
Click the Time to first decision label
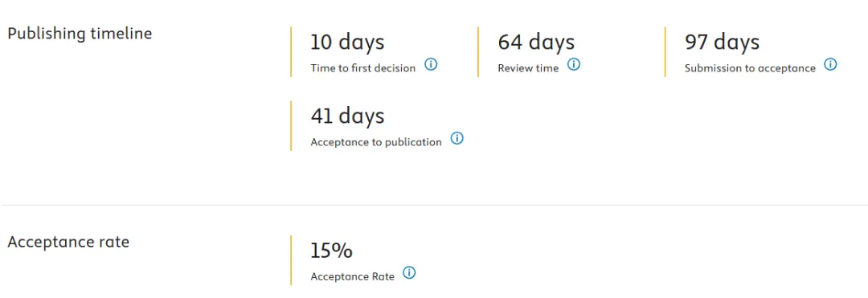pyautogui.click(x=362, y=68)
